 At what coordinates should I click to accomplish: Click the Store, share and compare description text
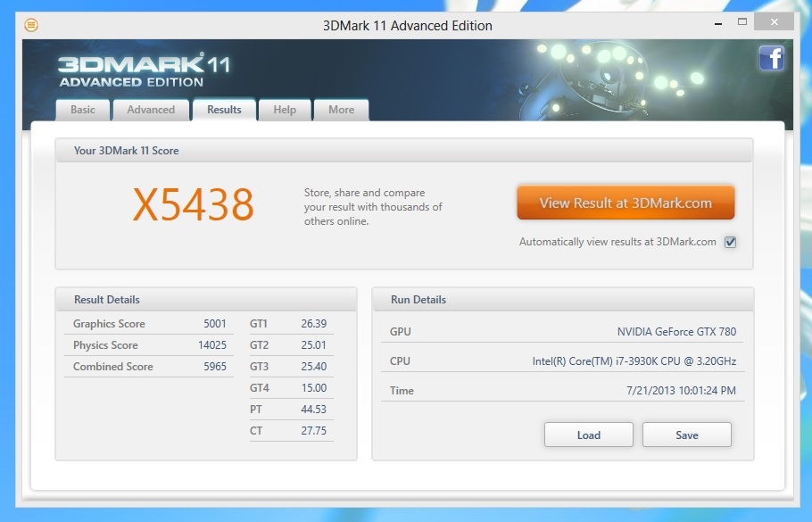click(x=373, y=207)
